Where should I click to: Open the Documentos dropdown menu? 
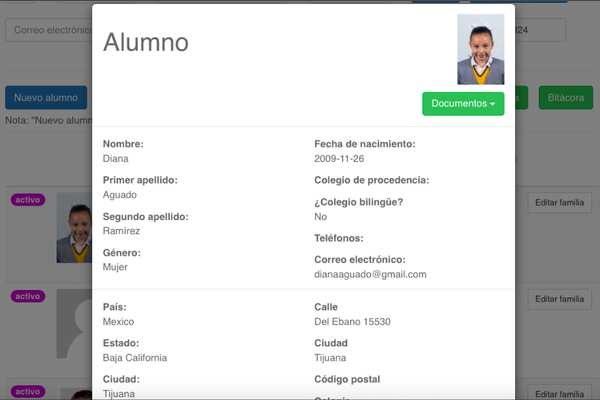[463, 103]
